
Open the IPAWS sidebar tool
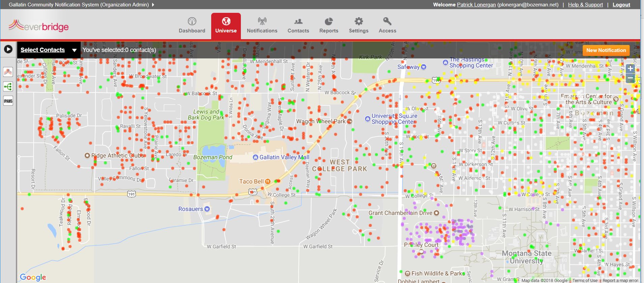(x=8, y=101)
